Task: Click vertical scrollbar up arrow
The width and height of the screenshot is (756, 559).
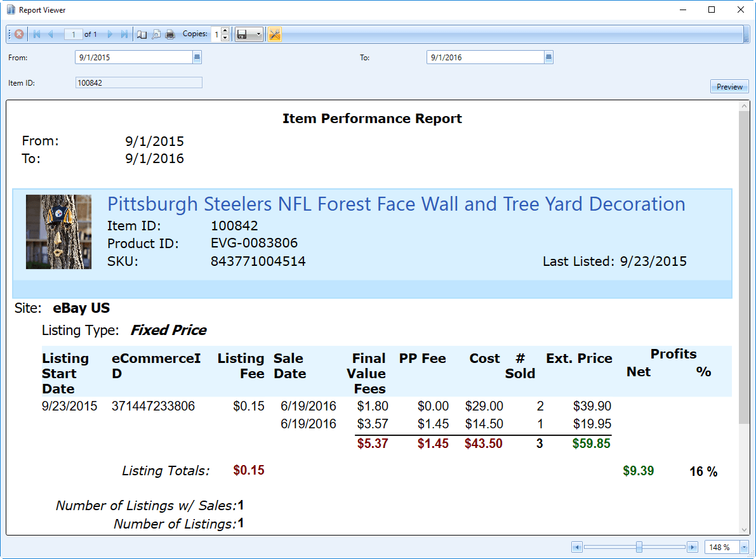Action: [744, 106]
